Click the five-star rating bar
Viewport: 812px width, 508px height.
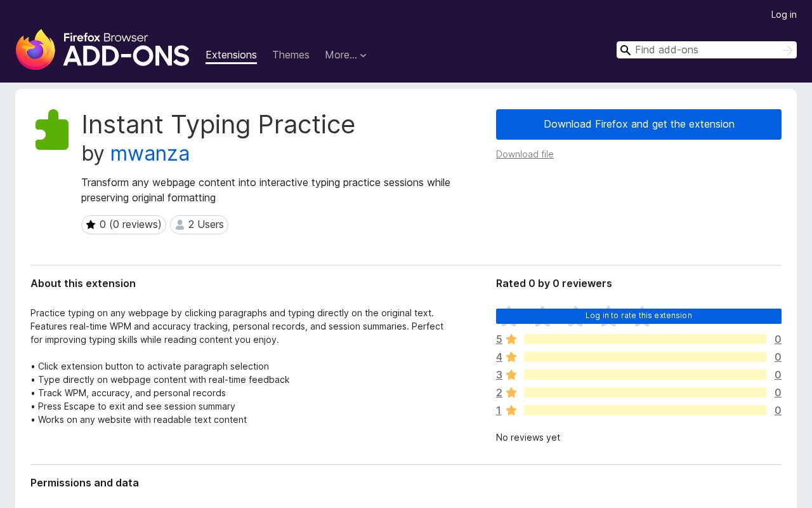[x=645, y=339]
